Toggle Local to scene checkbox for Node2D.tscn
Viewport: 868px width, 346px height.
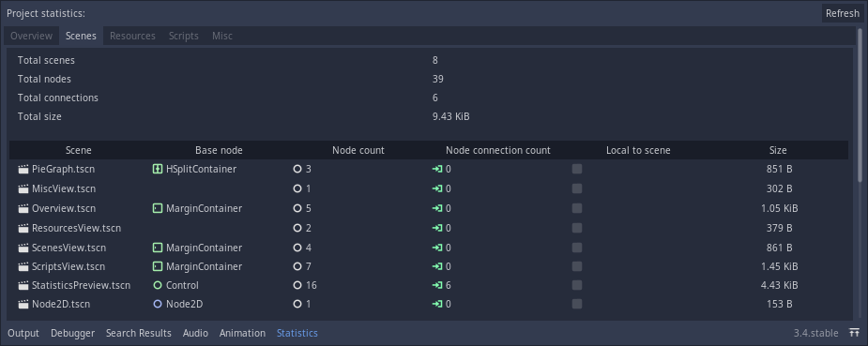(577, 304)
